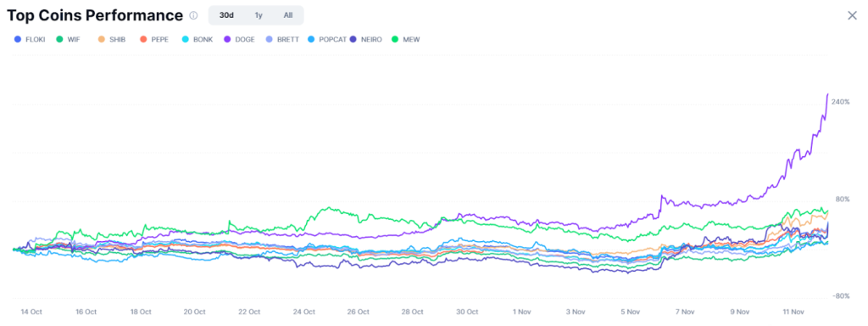
Task: Switch to the 1y time range
Action: (x=259, y=15)
